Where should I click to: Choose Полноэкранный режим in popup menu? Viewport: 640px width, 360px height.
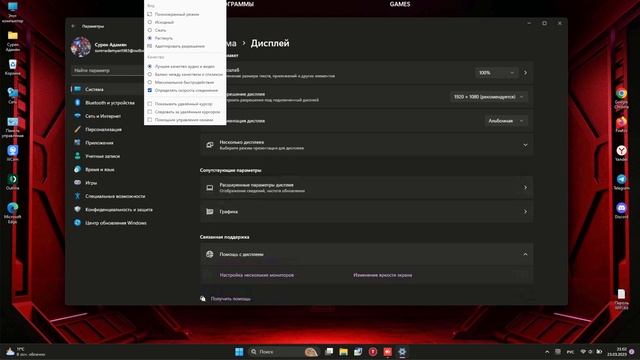pyautogui.click(x=173, y=14)
